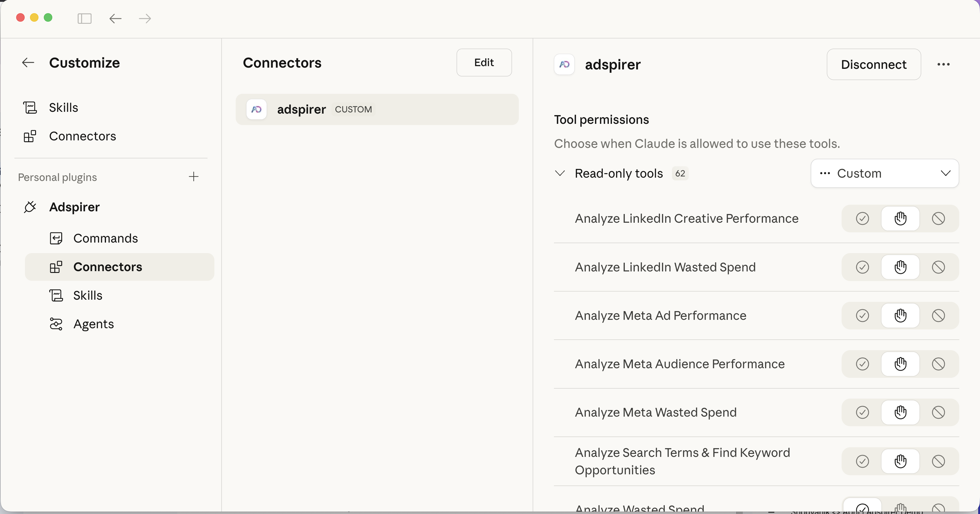Click the Connectors icon under Customize
Image resolution: width=980 pixels, height=514 pixels.
coord(30,136)
